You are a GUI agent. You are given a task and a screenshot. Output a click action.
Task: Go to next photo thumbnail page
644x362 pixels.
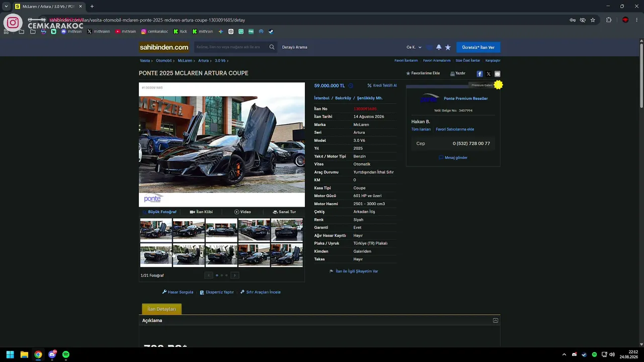click(x=234, y=275)
